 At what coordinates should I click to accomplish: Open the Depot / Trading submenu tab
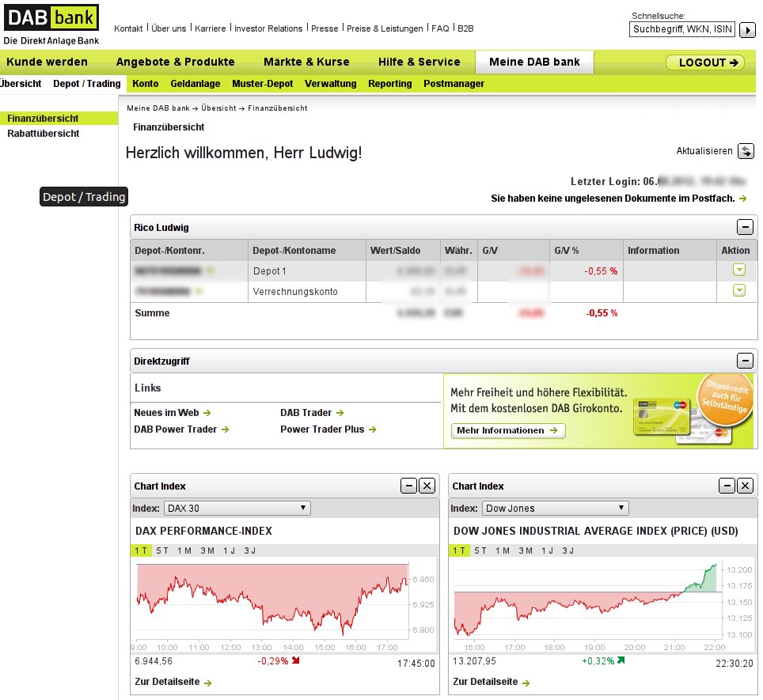(x=86, y=84)
